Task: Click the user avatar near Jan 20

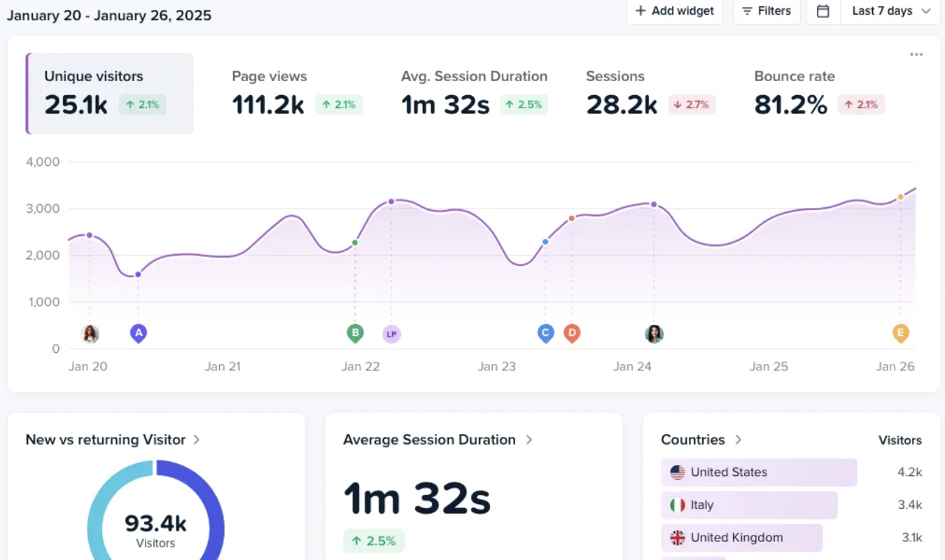Action: 90,334
